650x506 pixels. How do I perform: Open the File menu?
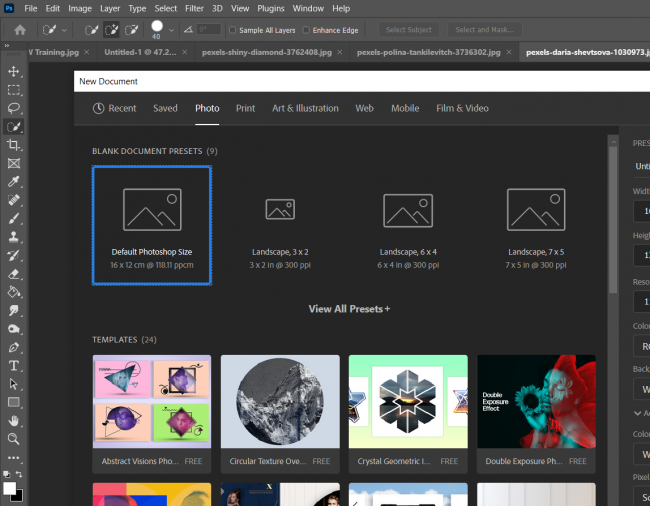(31, 8)
